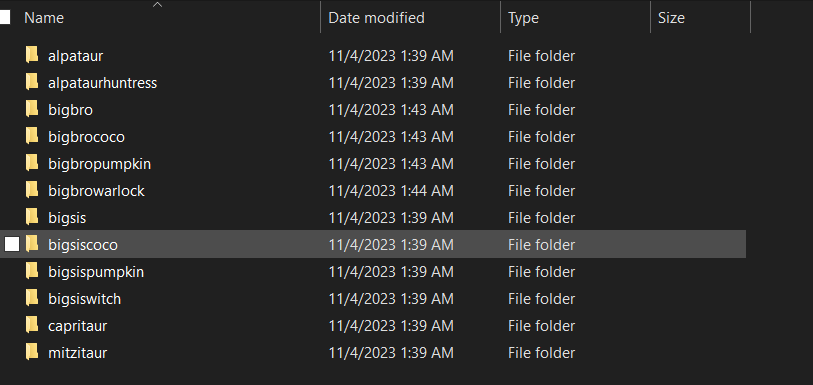Click the bigbro folder icon
The height and width of the screenshot is (385, 813).
click(32, 109)
